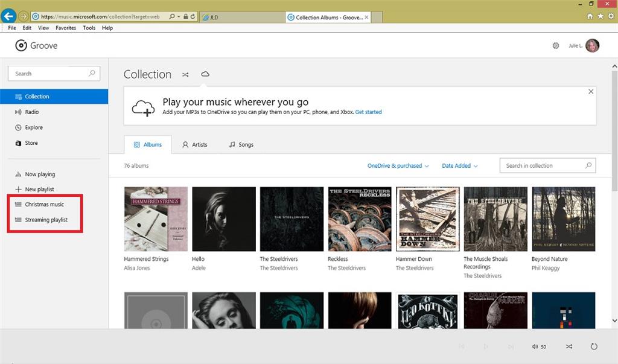Screen dimensions: 618x364
Task: Switch to the Albums tab
Action: point(148,145)
